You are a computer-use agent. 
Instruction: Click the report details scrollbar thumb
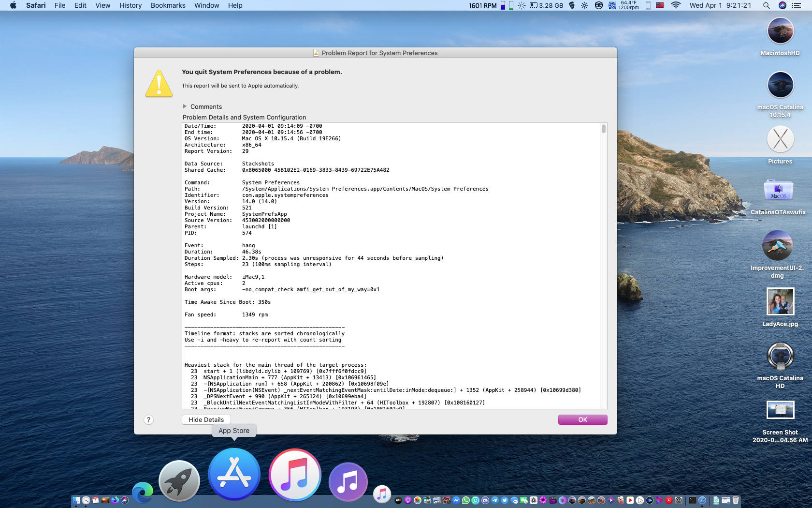pos(604,129)
